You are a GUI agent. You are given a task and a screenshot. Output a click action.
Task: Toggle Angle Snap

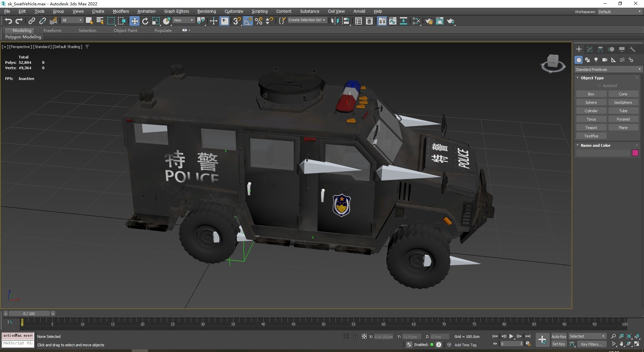[x=248, y=21]
